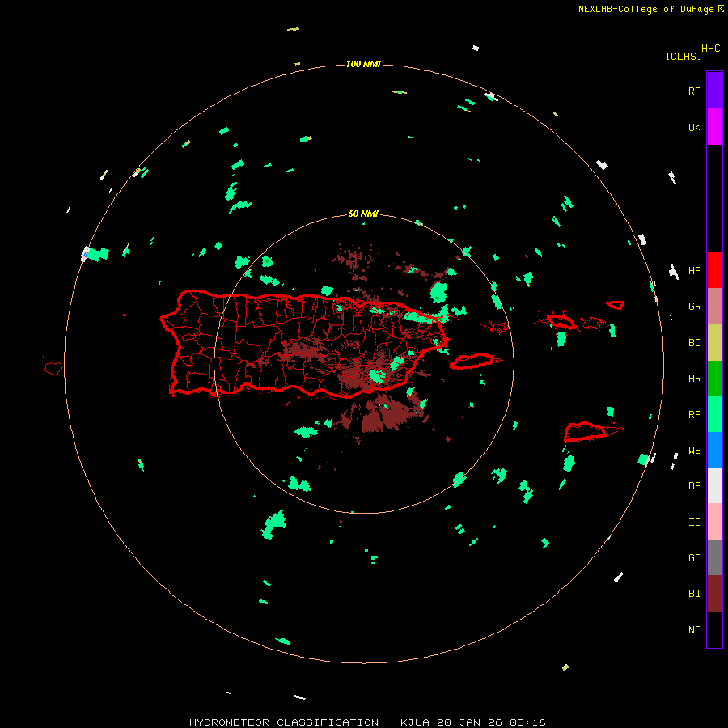This screenshot has height=728, width=728.
Task: Click the 'HA' legend label
Action: click(x=694, y=271)
